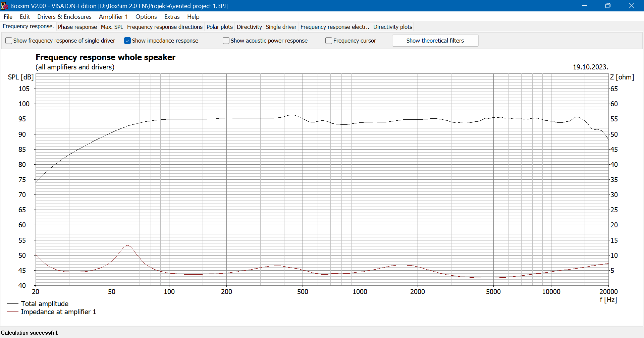Switch to the Directivity plots tab
The width and height of the screenshot is (644, 338).
pyautogui.click(x=393, y=27)
